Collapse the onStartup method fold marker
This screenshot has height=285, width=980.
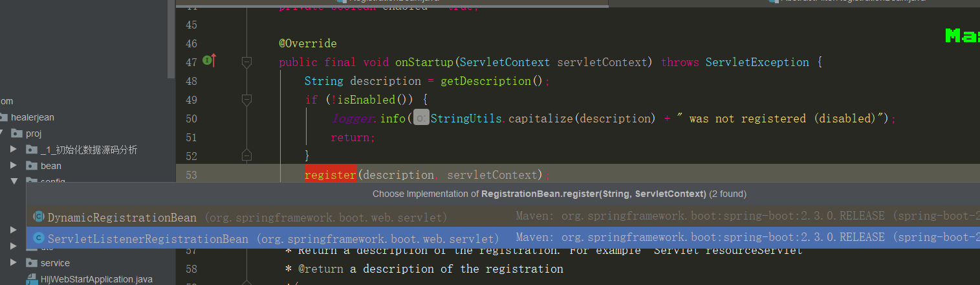246,62
